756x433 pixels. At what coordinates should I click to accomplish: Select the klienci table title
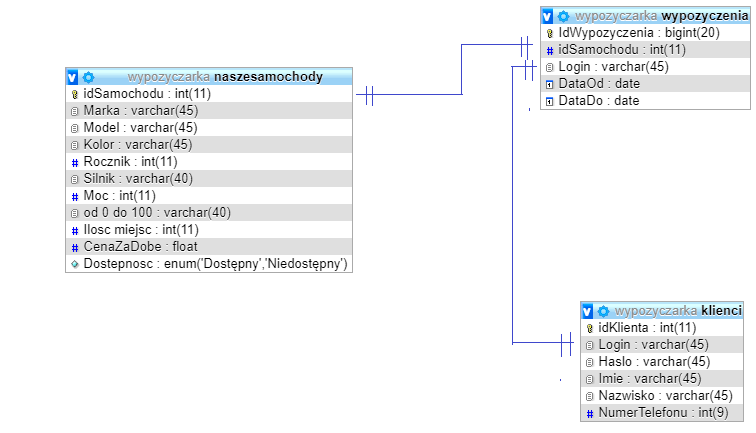click(678, 311)
